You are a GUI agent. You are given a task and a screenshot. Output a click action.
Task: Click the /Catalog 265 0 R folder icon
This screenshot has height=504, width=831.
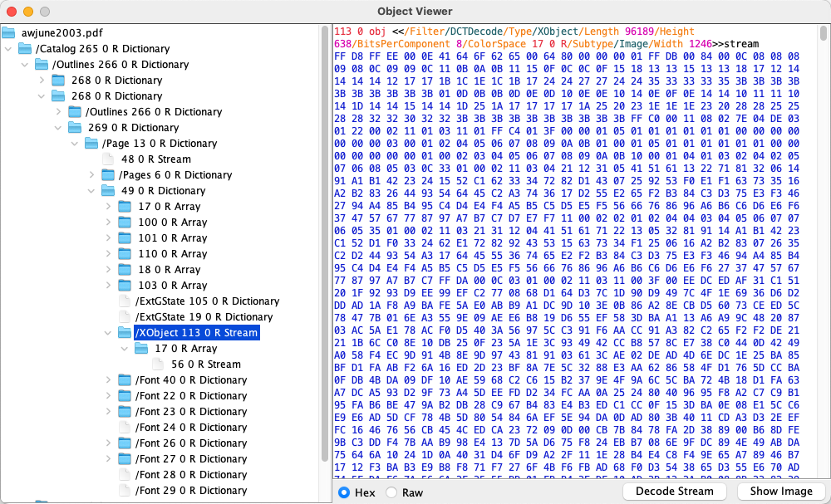[25, 49]
